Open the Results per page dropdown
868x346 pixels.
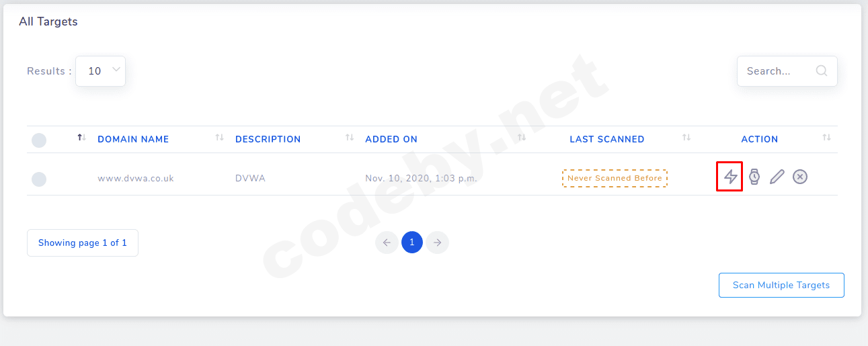point(100,71)
